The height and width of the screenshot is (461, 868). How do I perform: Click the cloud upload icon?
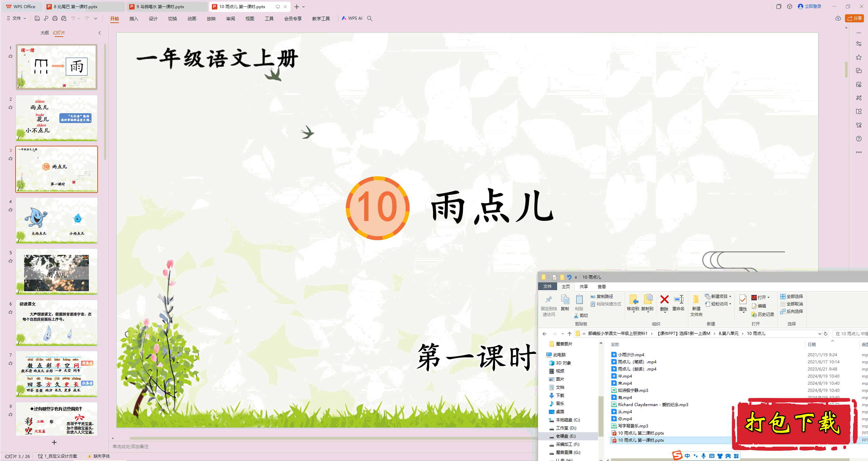tap(838, 18)
